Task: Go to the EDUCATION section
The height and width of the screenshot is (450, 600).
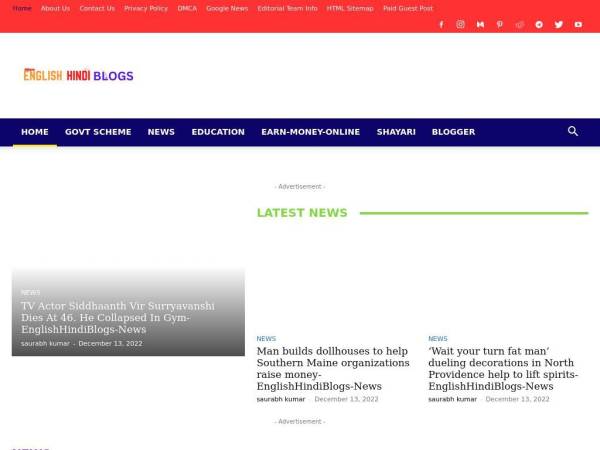Action: 218,132
